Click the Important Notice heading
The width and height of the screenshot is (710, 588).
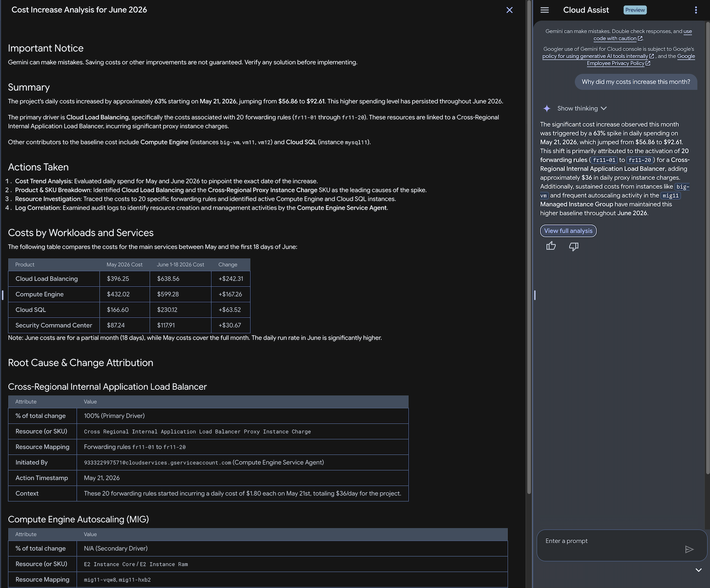(x=46, y=48)
